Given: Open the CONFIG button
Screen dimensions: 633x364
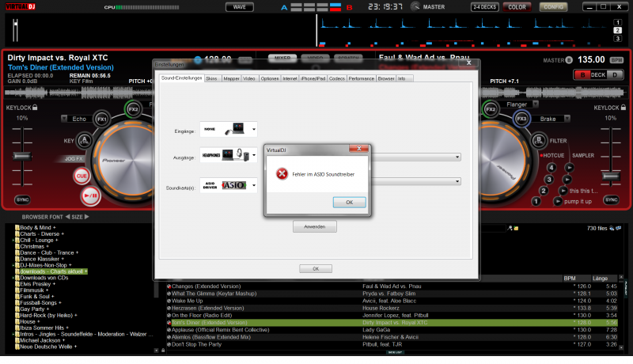Looking at the screenshot, I should [x=553, y=7].
